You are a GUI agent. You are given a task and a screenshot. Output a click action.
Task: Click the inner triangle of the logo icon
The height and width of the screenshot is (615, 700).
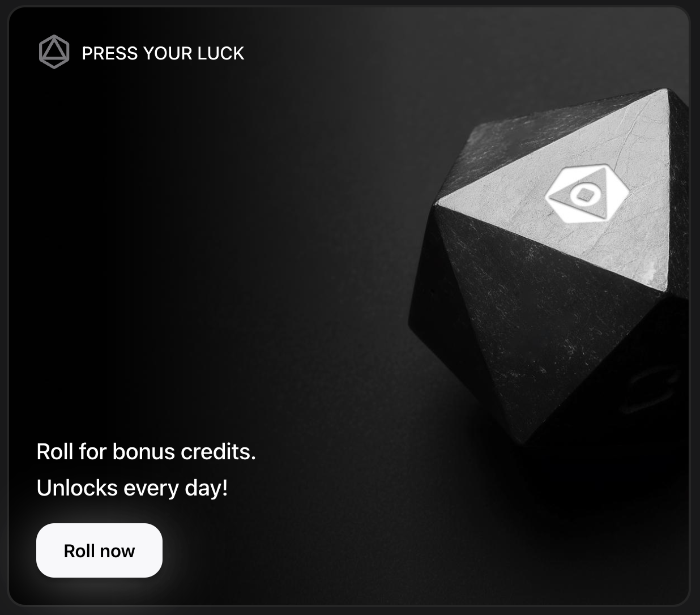pyautogui.click(x=54, y=52)
